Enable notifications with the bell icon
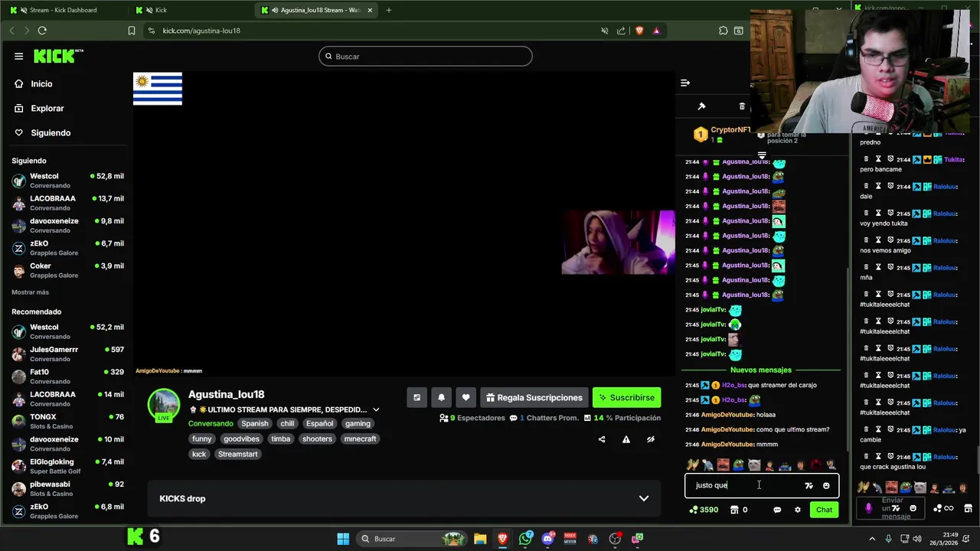 [x=441, y=397]
